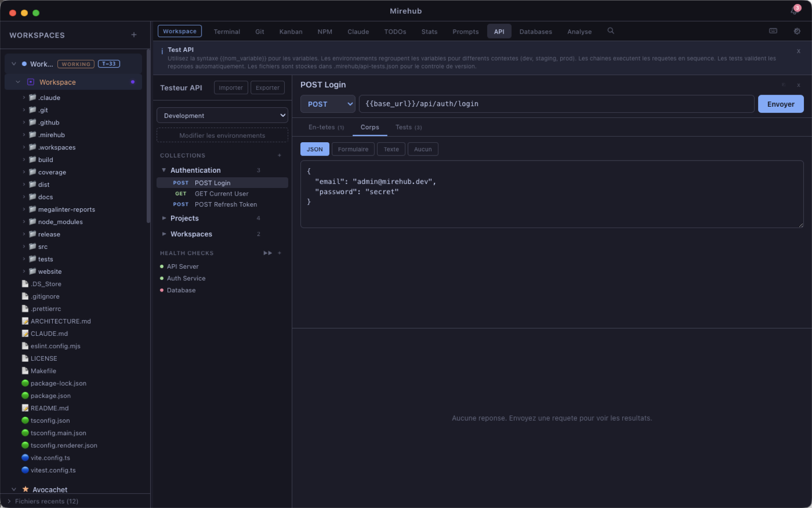Run all health checks with the double-arrow icon
Viewport: 812px width, 508px height.
pyautogui.click(x=267, y=253)
